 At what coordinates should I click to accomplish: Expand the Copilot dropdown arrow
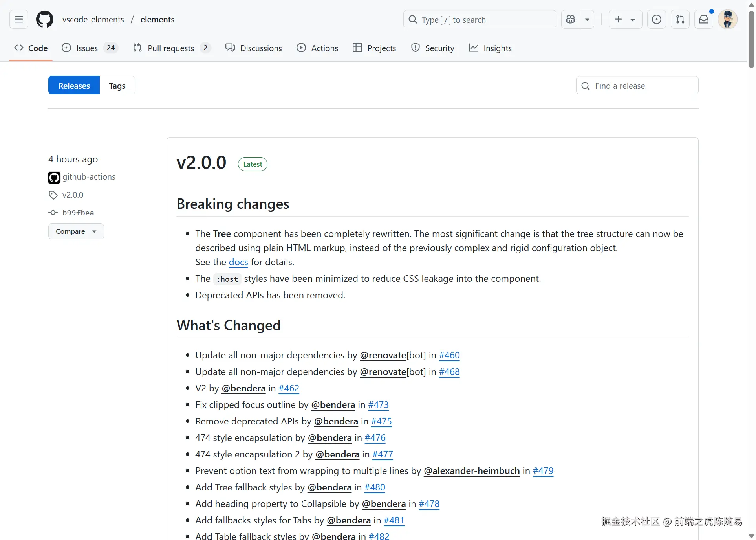point(587,19)
